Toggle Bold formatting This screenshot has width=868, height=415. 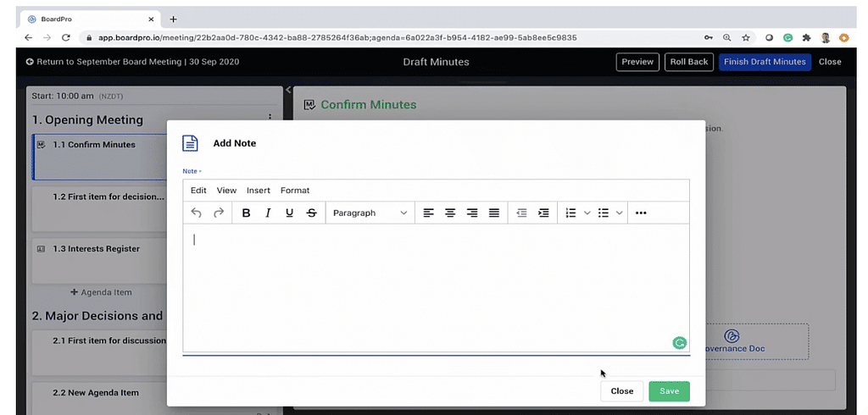click(246, 213)
